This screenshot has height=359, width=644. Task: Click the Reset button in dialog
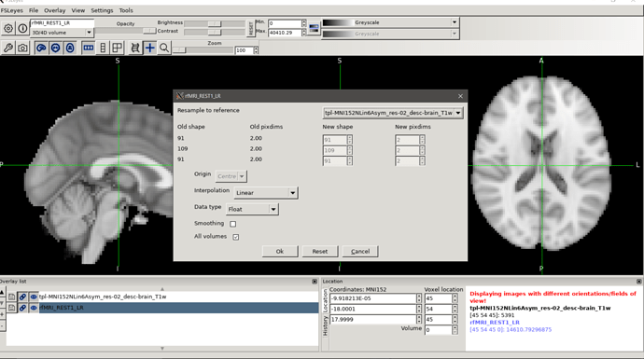coord(319,251)
